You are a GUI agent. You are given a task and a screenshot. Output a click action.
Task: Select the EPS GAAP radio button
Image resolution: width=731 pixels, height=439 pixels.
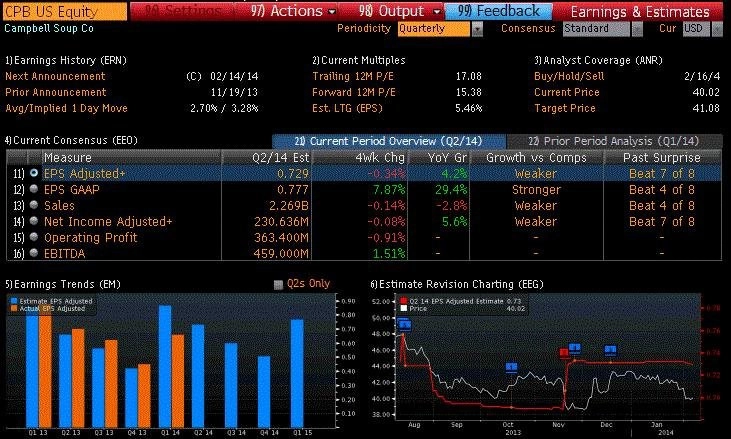34,189
